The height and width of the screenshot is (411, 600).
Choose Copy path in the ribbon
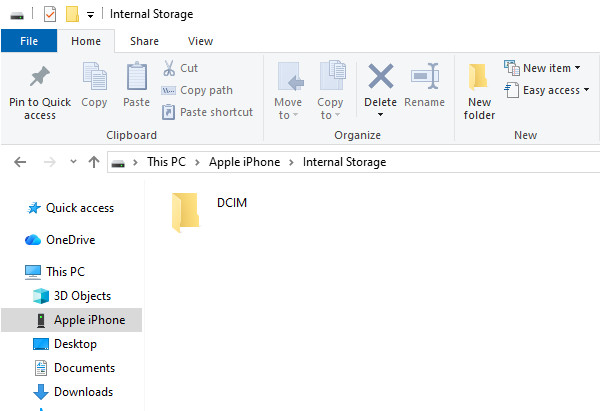point(197,90)
